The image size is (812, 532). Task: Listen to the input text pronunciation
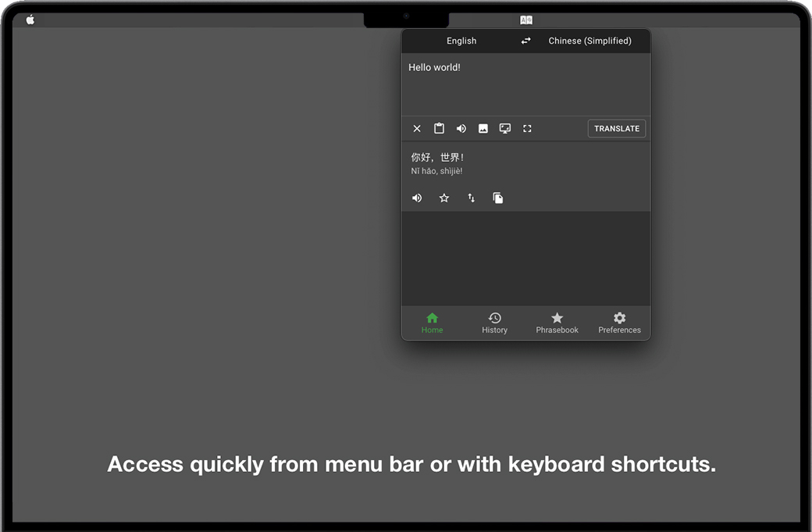(461, 129)
